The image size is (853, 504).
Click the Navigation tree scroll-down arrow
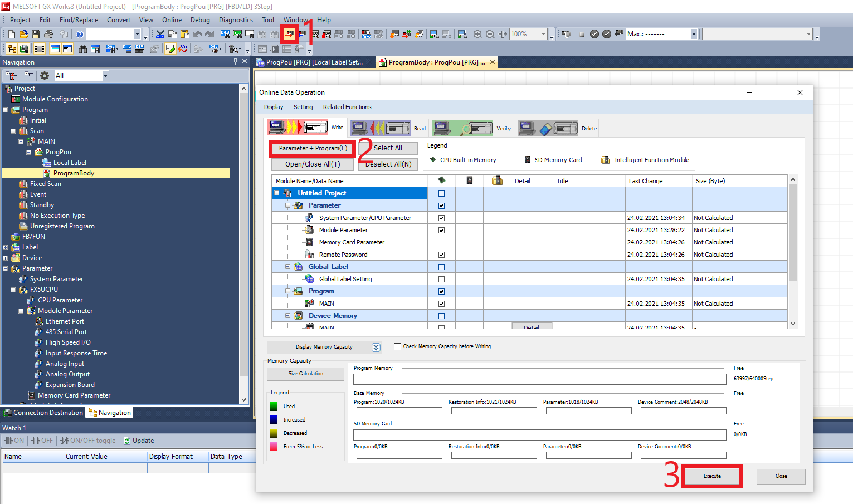pyautogui.click(x=243, y=399)
